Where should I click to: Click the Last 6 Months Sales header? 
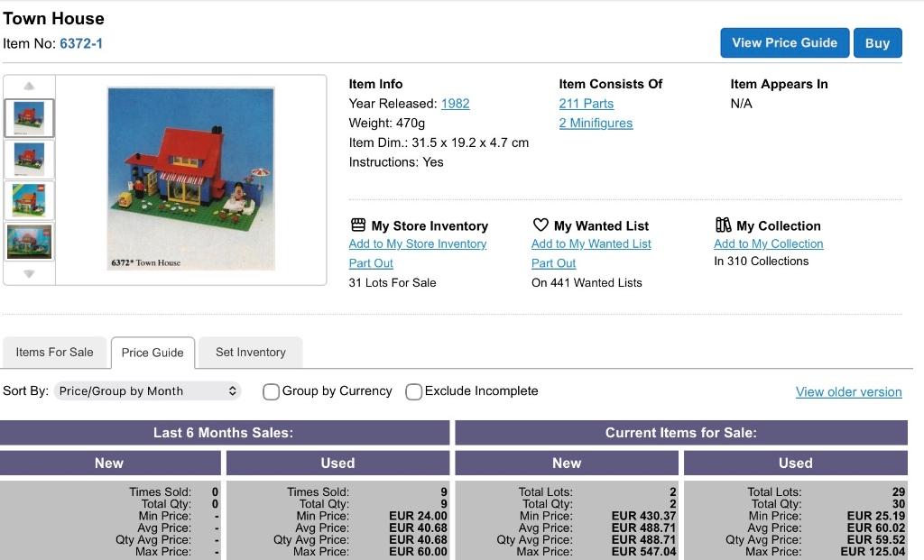pos(224,433)
